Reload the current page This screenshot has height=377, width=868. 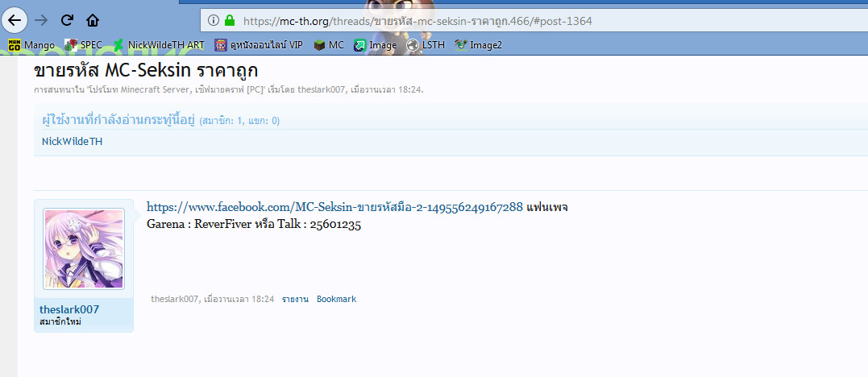pos(68,20)
